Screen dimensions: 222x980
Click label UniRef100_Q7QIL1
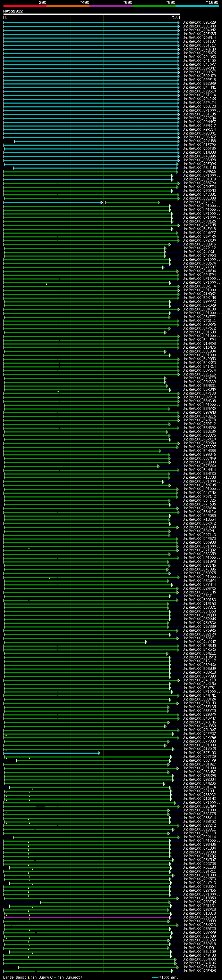[199, 321]
